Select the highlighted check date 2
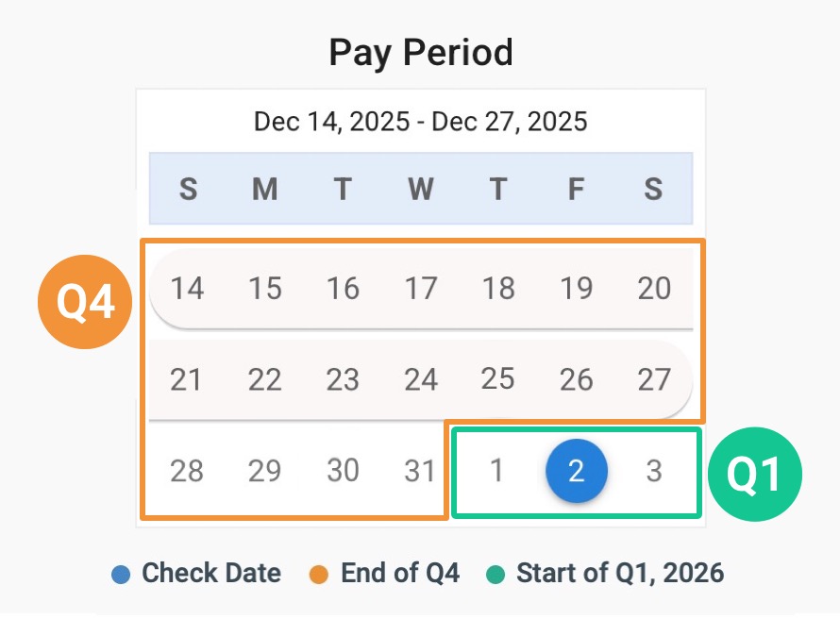The image size is (840, 619). point(576,470)
